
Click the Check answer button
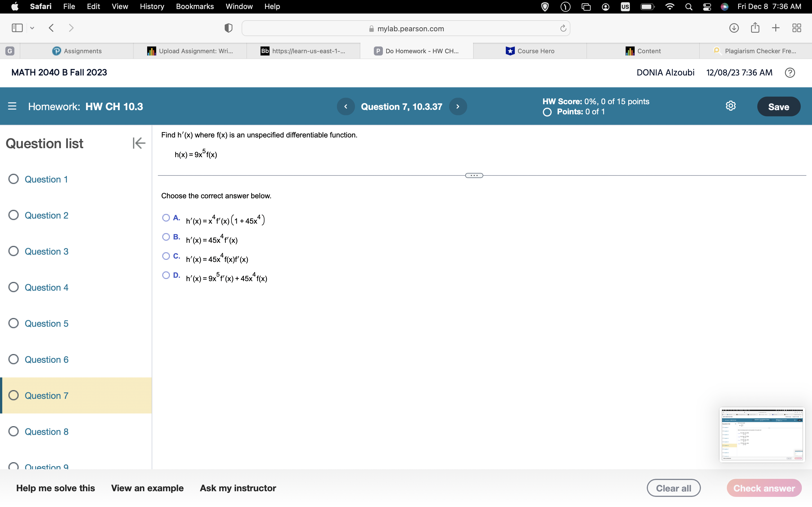click(764, 488)
